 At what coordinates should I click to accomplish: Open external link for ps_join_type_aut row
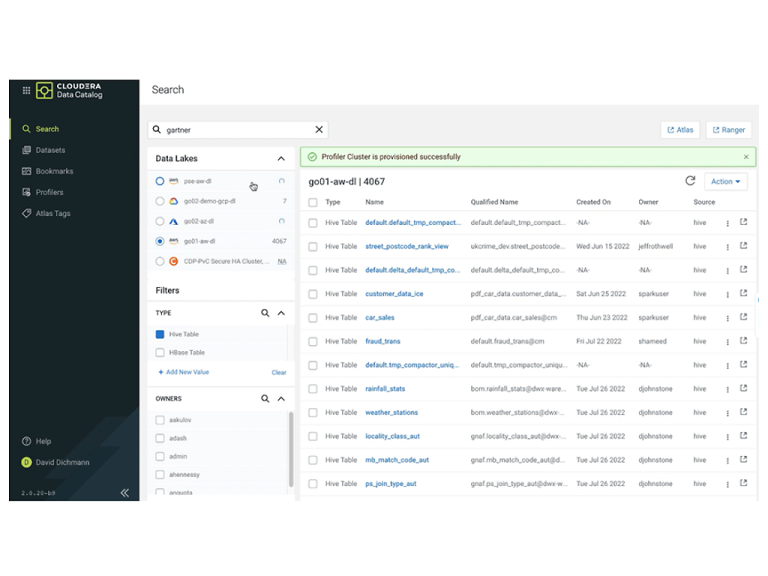pyautogui.click(x=744, y=483)
